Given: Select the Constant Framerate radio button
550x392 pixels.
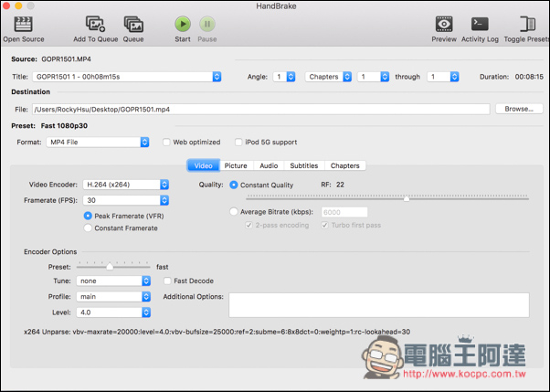Looking at the screenshot, I should click(88, 228).
